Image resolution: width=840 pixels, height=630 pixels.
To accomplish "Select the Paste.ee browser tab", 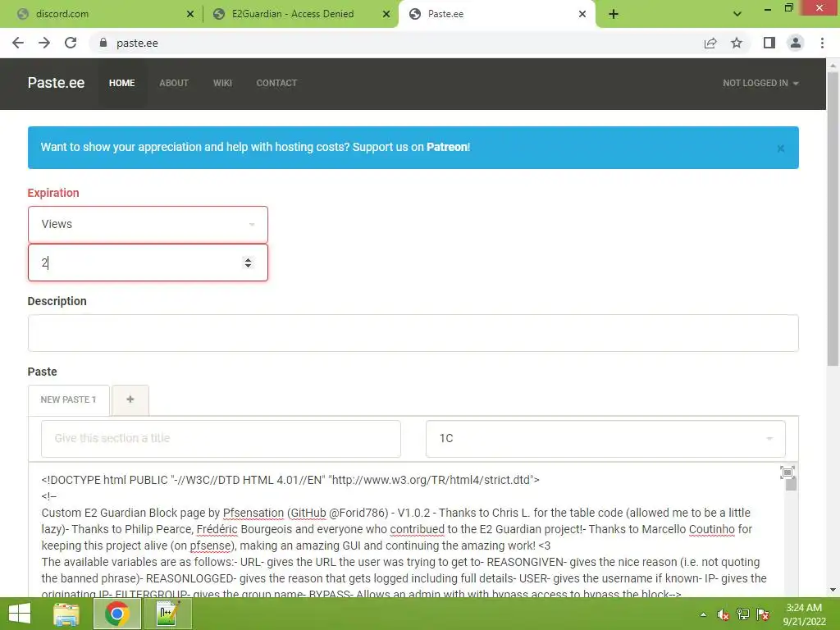I will 496,14.
